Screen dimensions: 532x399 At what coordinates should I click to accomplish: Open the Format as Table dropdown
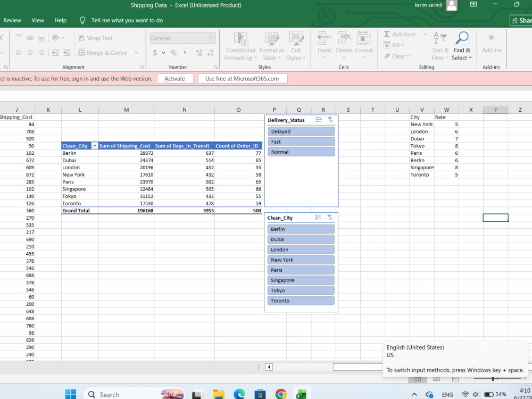coord(272,46)
